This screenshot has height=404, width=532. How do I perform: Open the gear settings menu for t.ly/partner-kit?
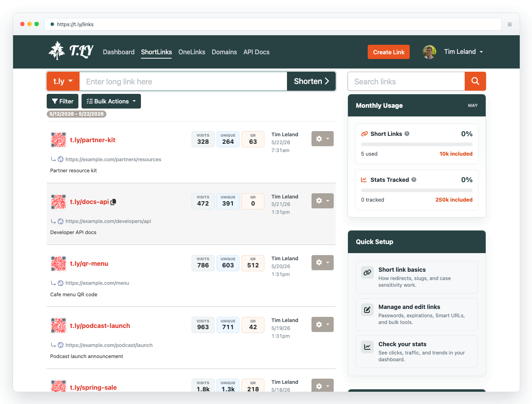pos(323,139)
